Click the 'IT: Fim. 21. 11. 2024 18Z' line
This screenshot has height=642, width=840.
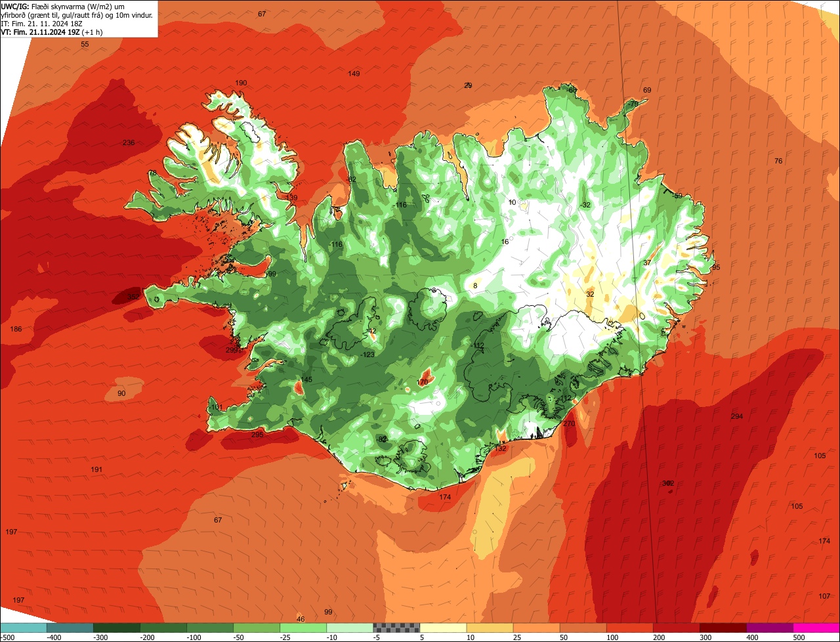(41, 23)
